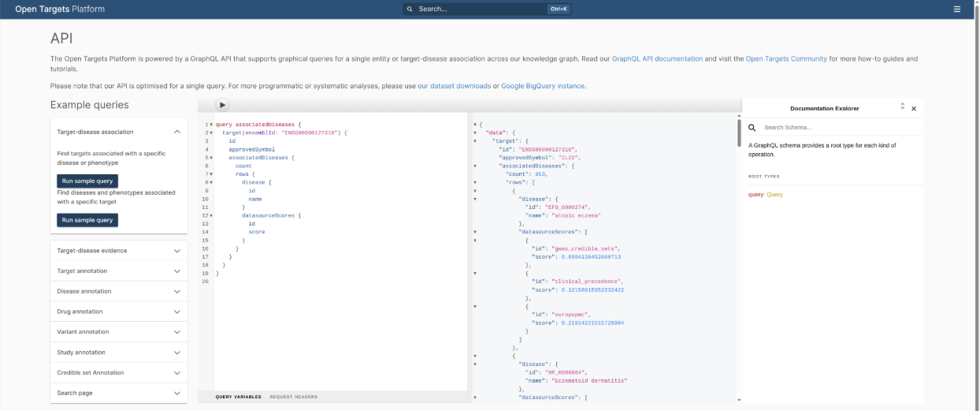The height and width of the screenshot is (418, 980).
Task: Click approvedSymbol field in query editor
Action: 251,149
